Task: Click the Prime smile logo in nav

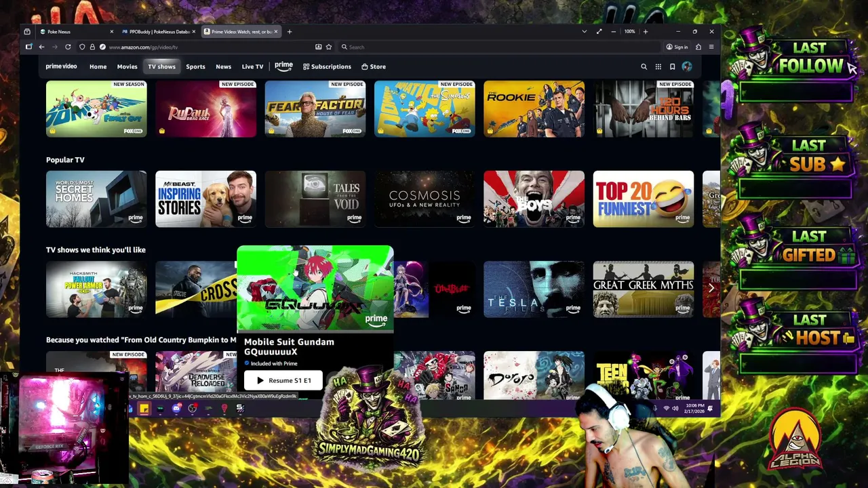Action: (x=283, y=66)
